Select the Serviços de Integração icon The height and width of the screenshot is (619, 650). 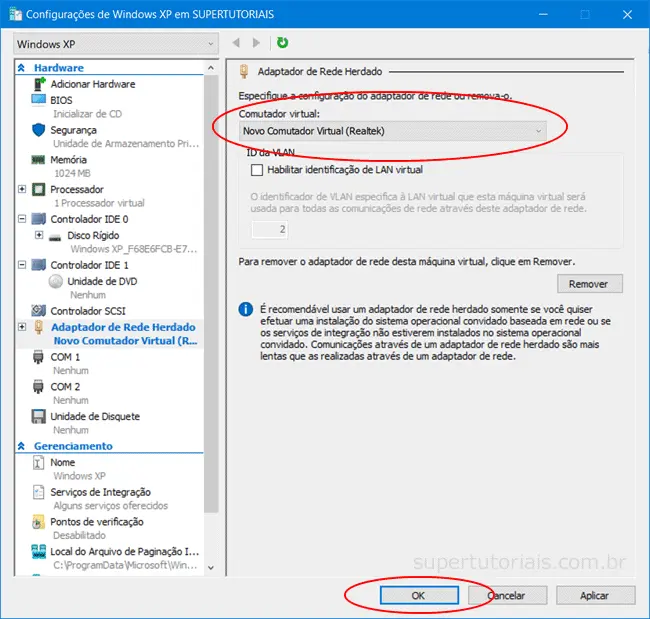(39, 492)
